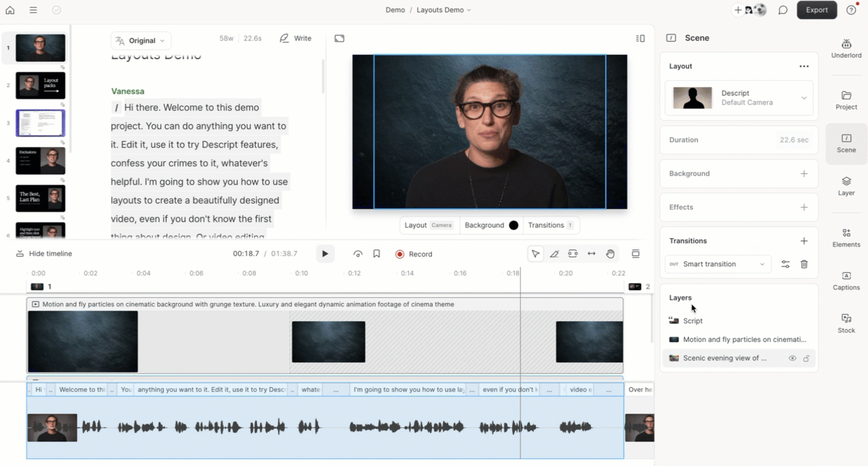The image size is (868, 466).
Task: Click the black background color swatch
Action: click(x=514, y=225)
